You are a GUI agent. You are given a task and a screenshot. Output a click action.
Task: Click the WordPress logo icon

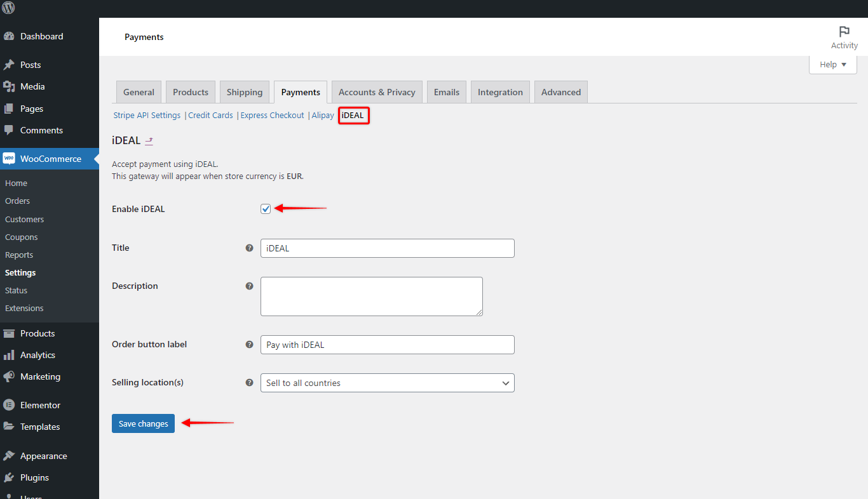click(8, 8)
